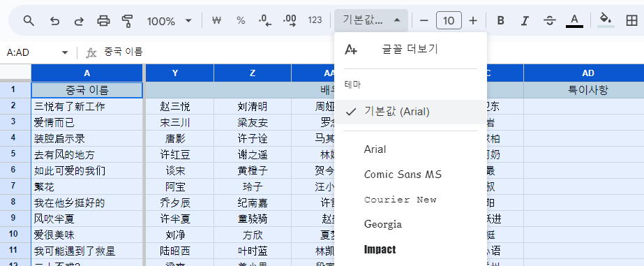Screen dimensions: 644x266
Task: Choose Comic Sans MS font
Action: (x=411, y=175)
